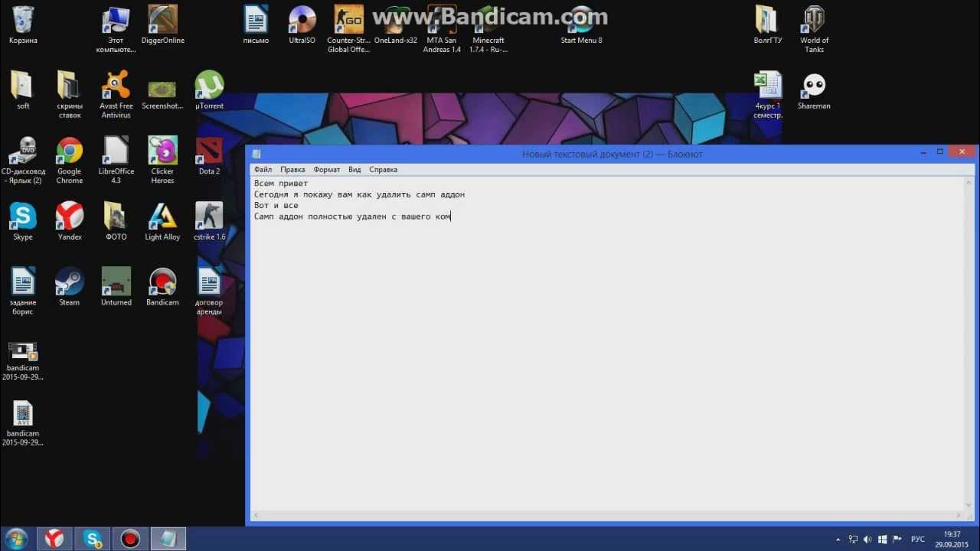Viewport: 980px width, 551px height.
Task: Open LibreOffice 4.3 shortcut
Action: (x=116, y=161)
